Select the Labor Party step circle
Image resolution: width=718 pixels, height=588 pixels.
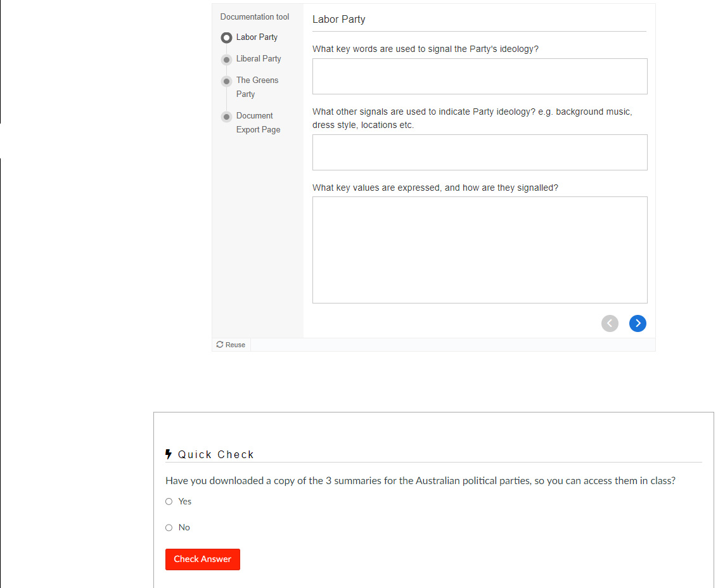(x=226, y=37)
